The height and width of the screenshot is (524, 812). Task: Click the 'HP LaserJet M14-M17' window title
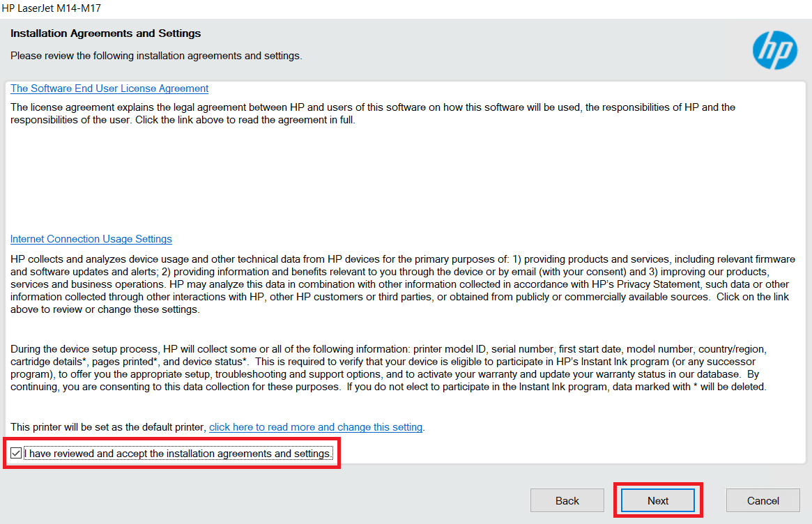coord(52,8)
